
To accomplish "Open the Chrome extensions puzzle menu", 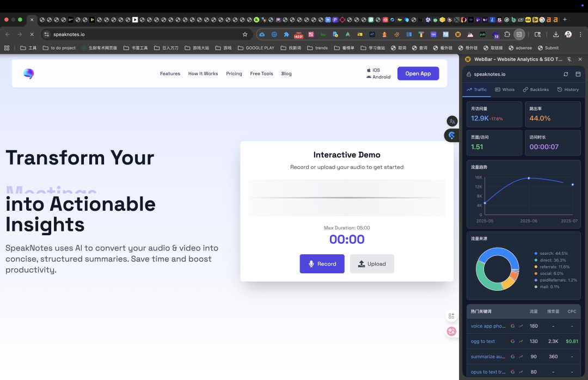I will pyautogui.click(x=507, y=34).
